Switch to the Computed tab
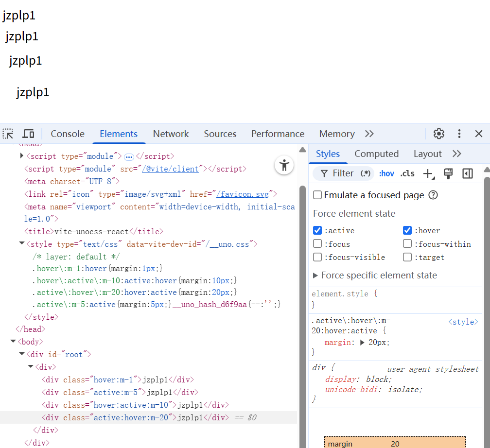This screenshot has width=490, height=448. click(376, 154)
